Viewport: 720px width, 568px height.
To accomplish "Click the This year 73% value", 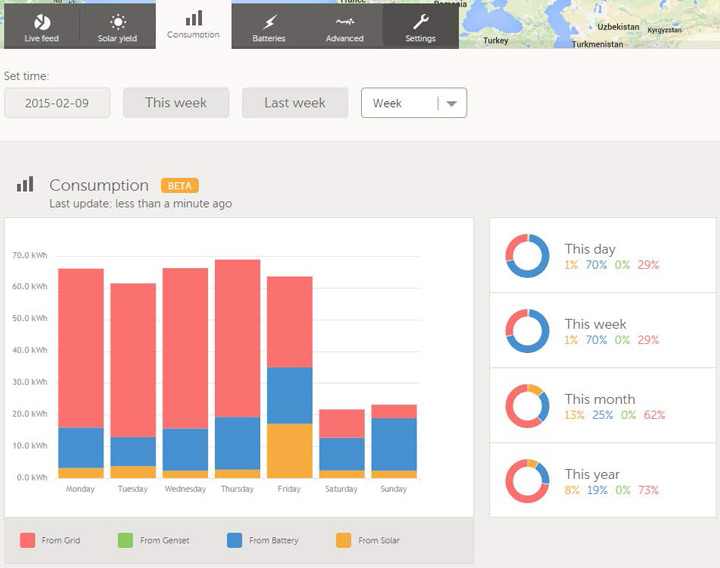I will 648,490.
